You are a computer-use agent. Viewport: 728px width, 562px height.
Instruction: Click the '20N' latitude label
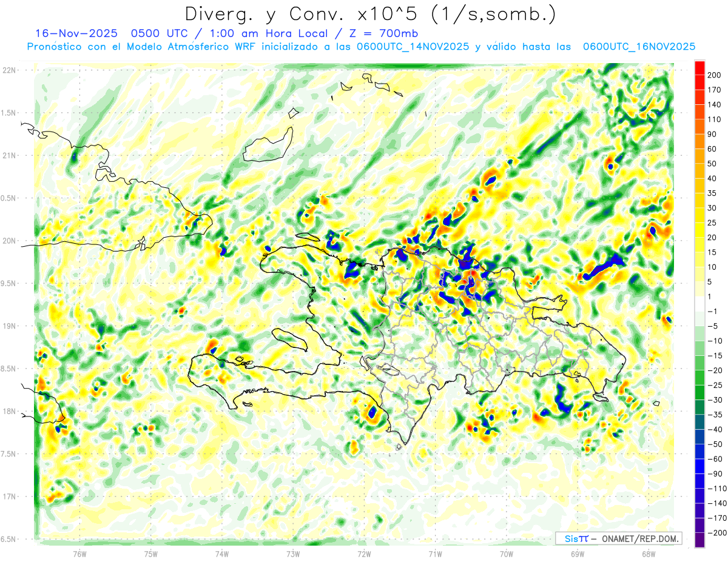[x=8, y=241]
